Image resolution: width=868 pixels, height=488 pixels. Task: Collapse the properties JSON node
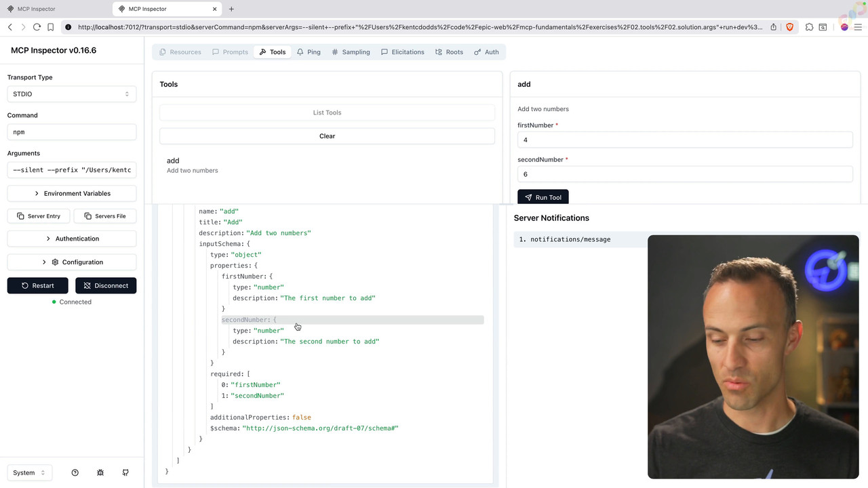[233, 265]
